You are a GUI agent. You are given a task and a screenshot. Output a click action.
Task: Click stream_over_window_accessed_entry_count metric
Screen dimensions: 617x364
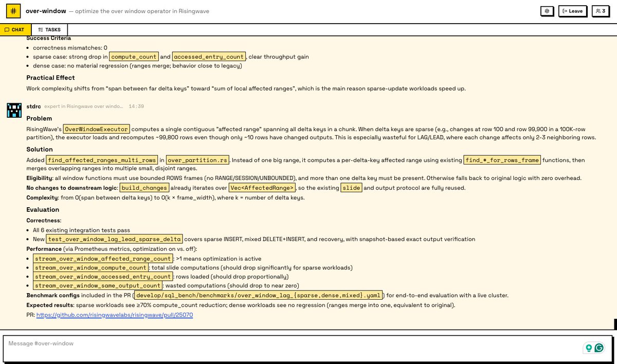click(102, 277)
